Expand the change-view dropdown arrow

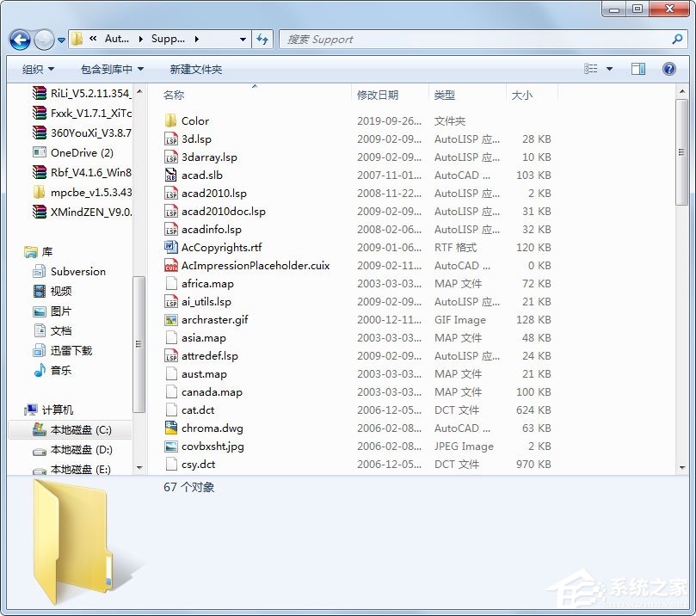[x=608, y=69]
